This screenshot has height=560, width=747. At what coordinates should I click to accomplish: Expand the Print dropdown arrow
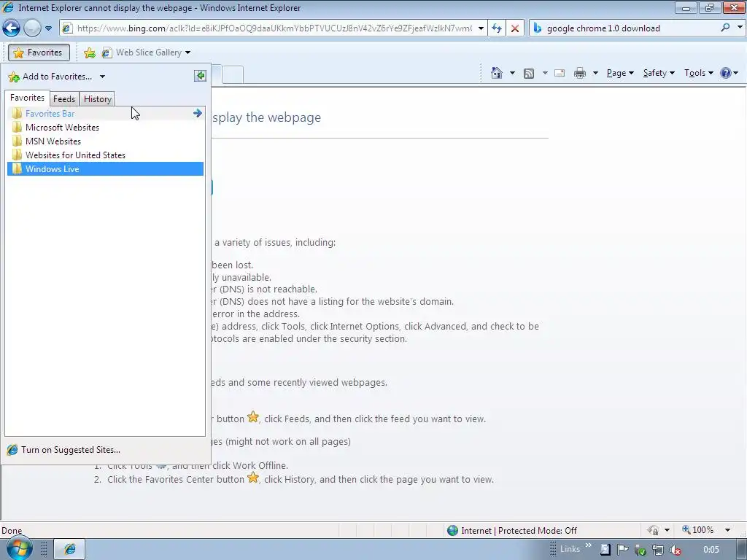click(x=595, y=73)
